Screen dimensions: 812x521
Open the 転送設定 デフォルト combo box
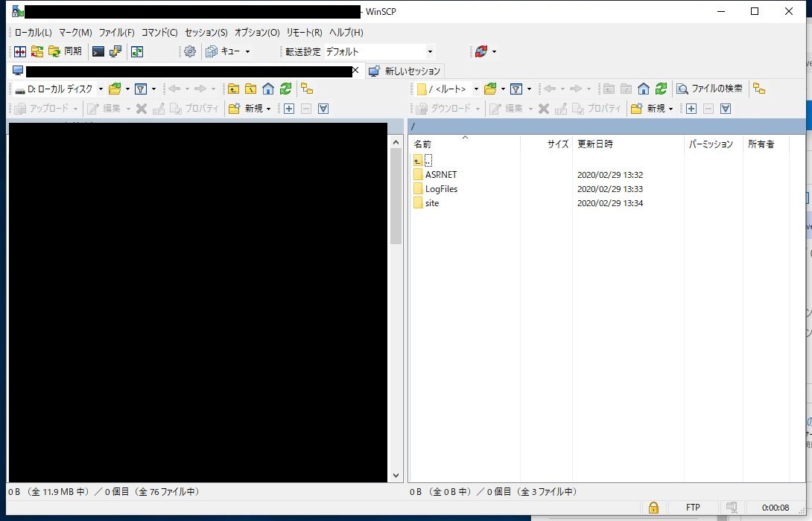379,51
